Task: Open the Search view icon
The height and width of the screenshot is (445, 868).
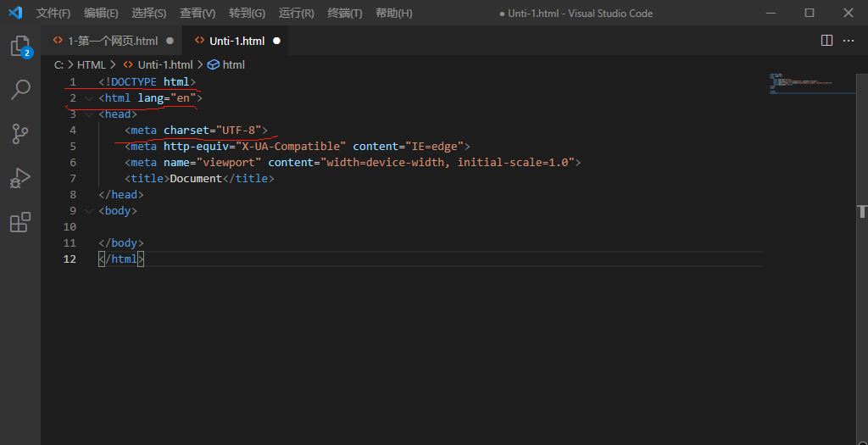Action: 19,90
